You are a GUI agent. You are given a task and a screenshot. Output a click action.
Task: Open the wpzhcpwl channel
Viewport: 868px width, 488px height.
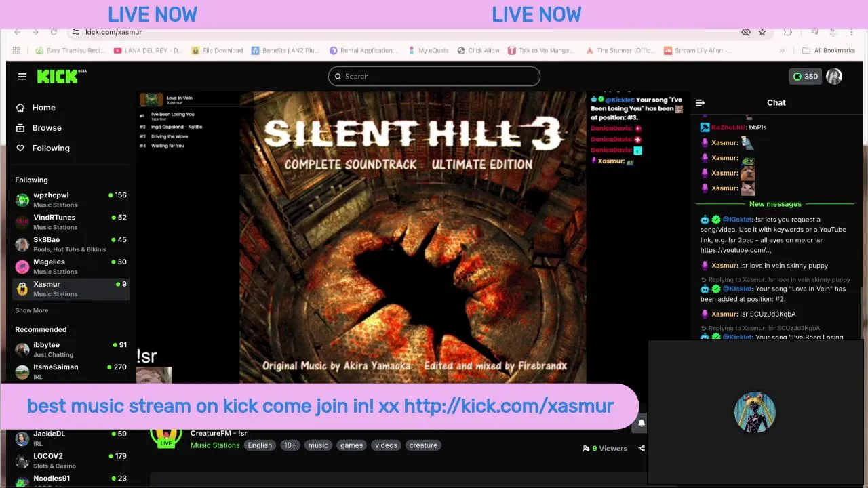tap(71, 199)
